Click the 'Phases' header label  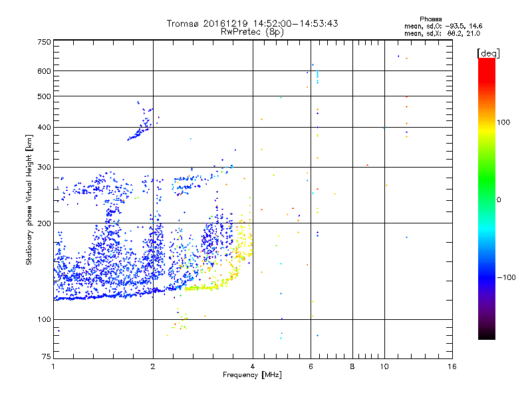point(430,19)
